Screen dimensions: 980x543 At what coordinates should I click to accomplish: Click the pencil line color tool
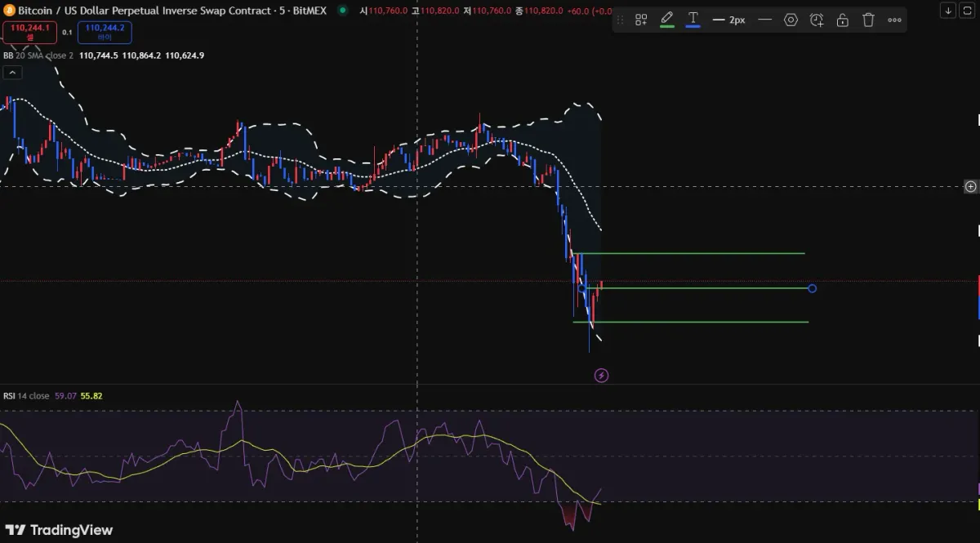[666, 19]
